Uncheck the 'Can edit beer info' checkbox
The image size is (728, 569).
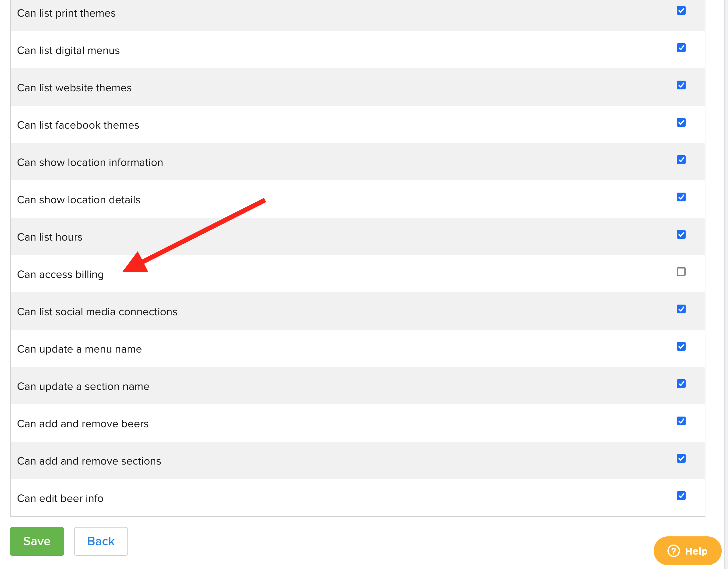(x=681, y=495)
